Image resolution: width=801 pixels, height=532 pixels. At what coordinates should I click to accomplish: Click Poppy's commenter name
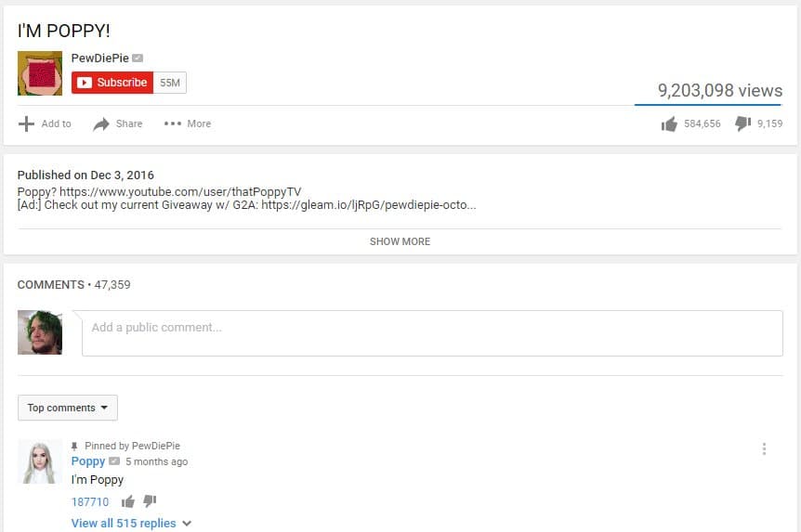pos(88,461)
